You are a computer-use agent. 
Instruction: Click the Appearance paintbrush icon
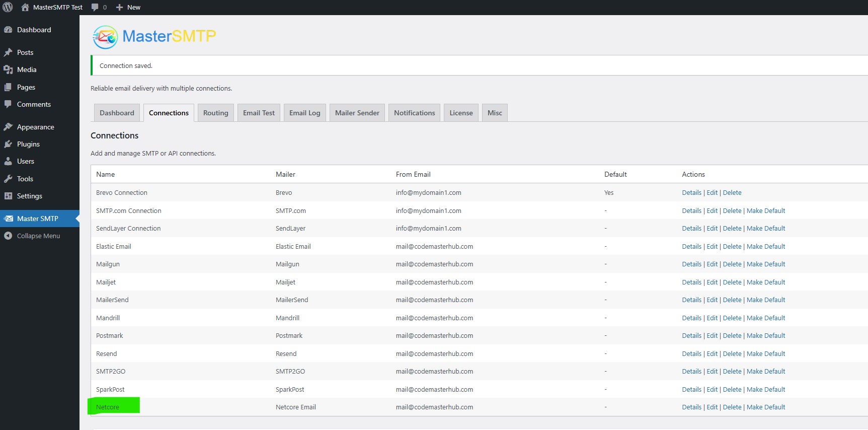[x=8, y=127]
